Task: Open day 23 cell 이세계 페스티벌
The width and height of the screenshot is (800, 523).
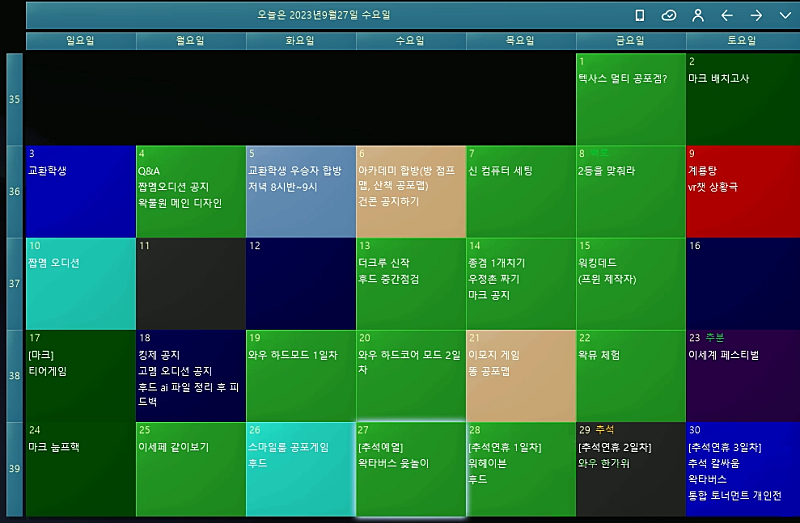Action: (x=743, y=376)
